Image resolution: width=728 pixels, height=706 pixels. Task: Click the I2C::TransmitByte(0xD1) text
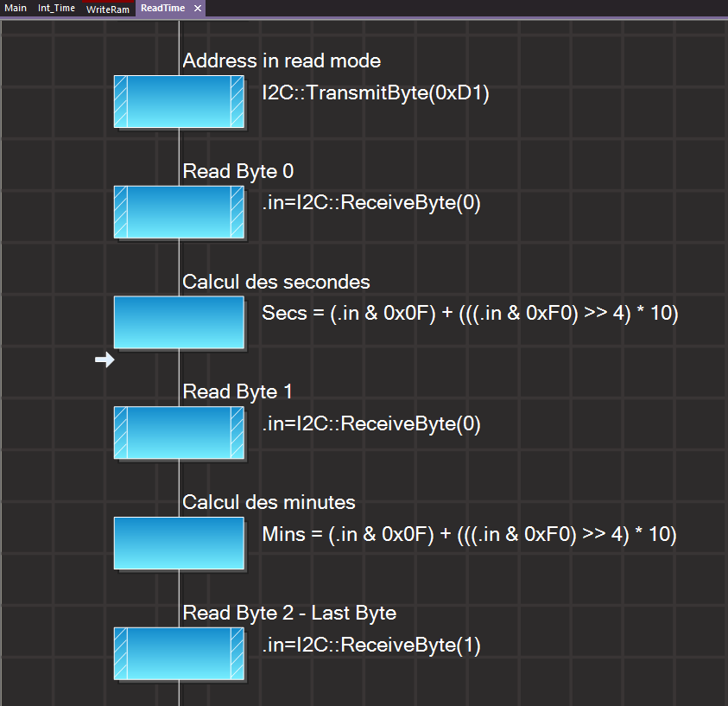click(376, 93)
